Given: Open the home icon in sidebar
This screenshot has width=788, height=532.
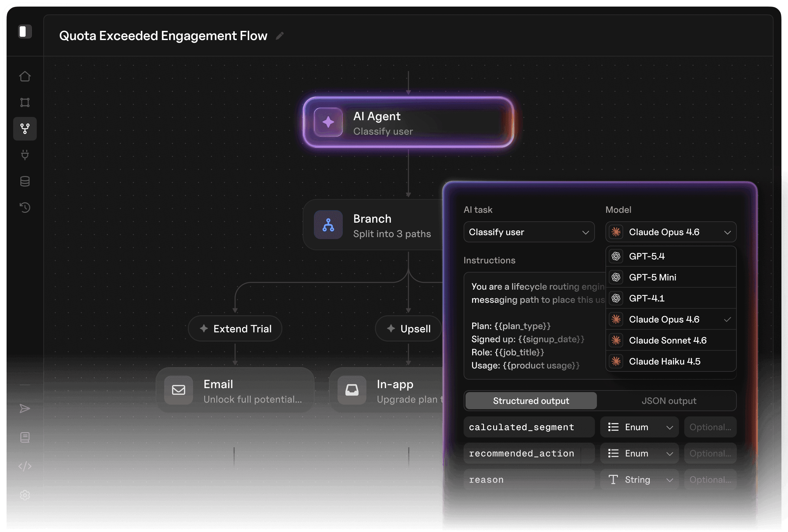Looking at the screenshot, I should (x=25, y=76).
